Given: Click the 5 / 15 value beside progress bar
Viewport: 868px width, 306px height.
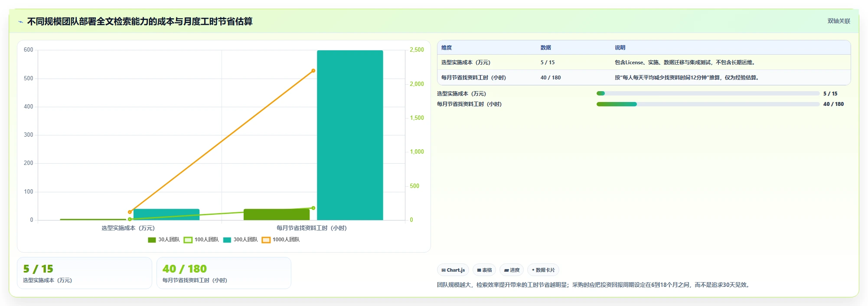Looking at the screenshot, I should 830,93.
